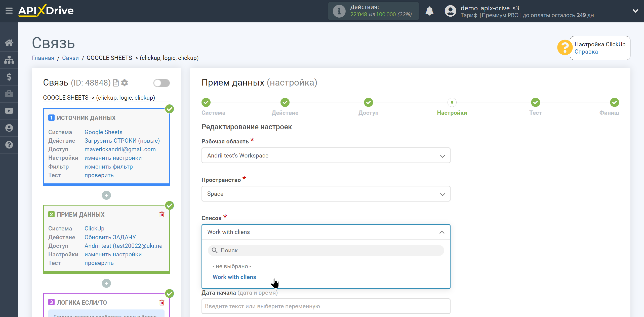Click the Дата начала input field
Viewport: 644px width, 317px height.
click(x=326, y=306)
